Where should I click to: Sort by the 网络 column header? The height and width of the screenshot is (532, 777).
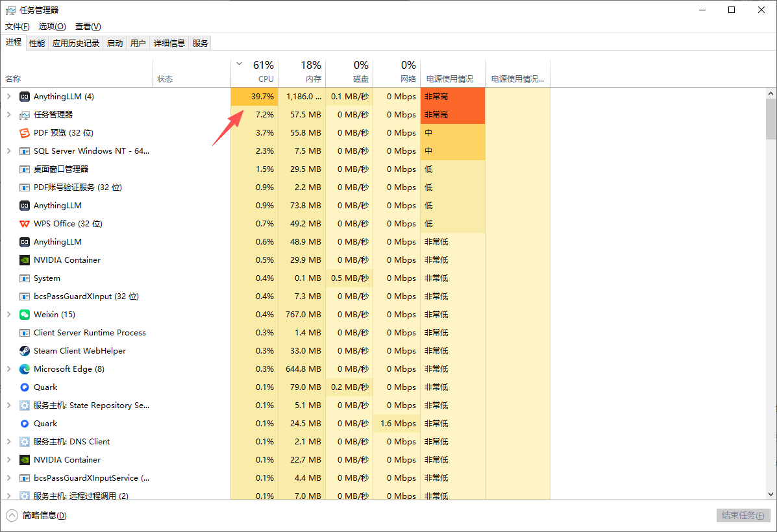397,73
